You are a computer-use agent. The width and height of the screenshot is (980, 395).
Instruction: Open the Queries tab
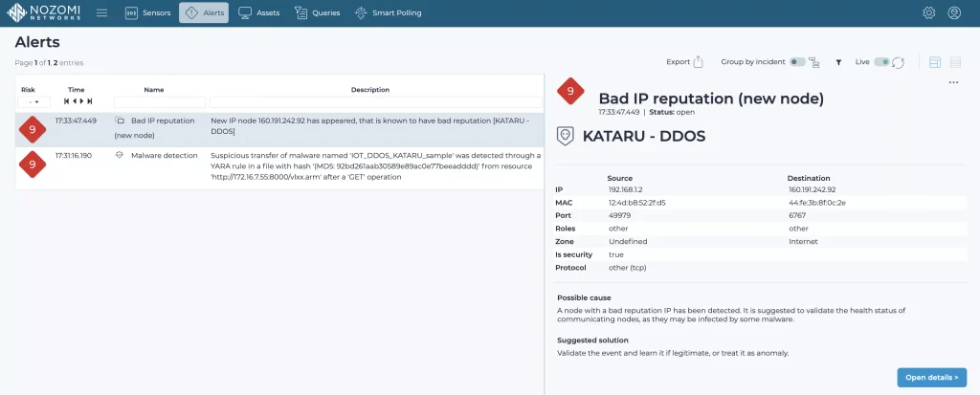(x=317, y=12)
